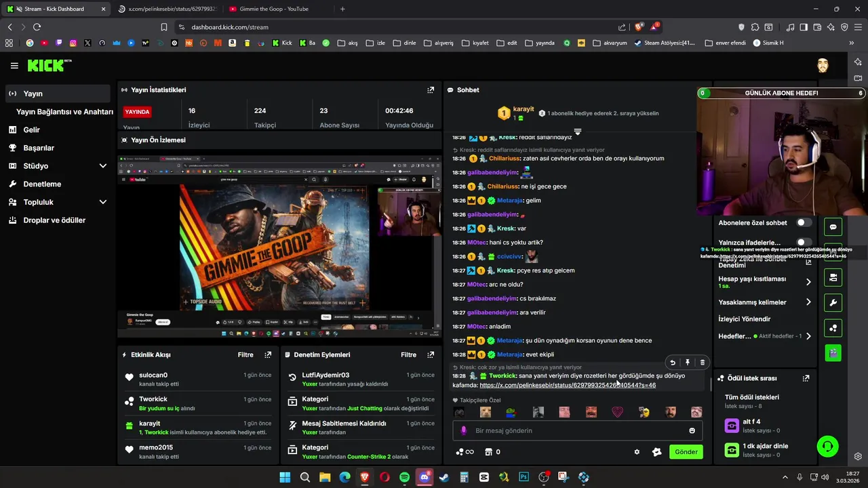Open Başarılar in the sidebar
This screenshot has width=868, height=488.
pos(58,148)
